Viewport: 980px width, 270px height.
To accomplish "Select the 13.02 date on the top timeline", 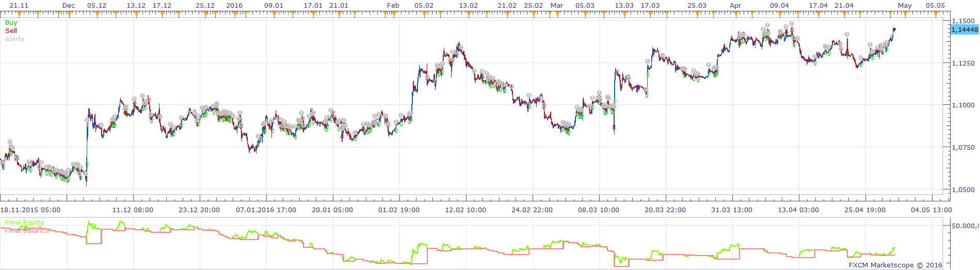I will (469, 6).
